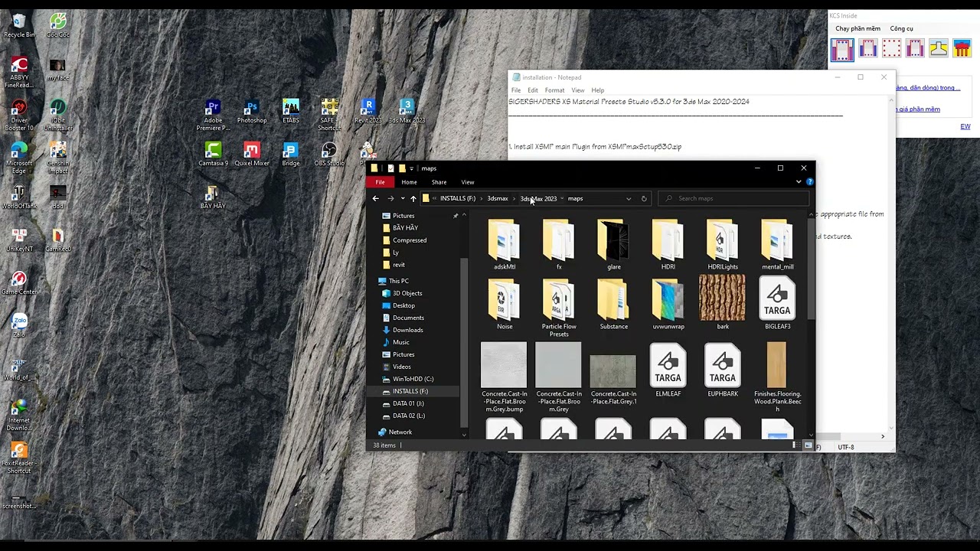Image resolution: width=980 pixels, height=551 pixels.
Task: Refresh the maps folder view
Action: (644, 198)
